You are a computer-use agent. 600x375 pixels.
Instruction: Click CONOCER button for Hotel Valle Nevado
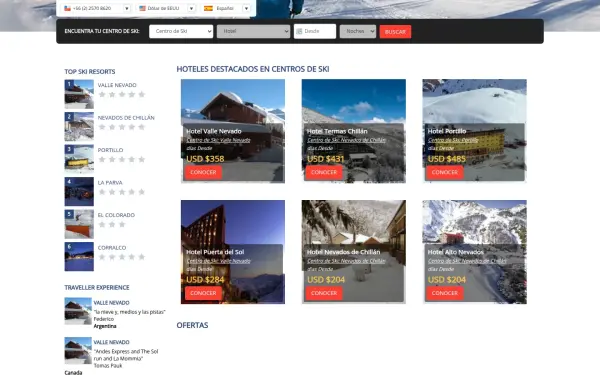203,173
